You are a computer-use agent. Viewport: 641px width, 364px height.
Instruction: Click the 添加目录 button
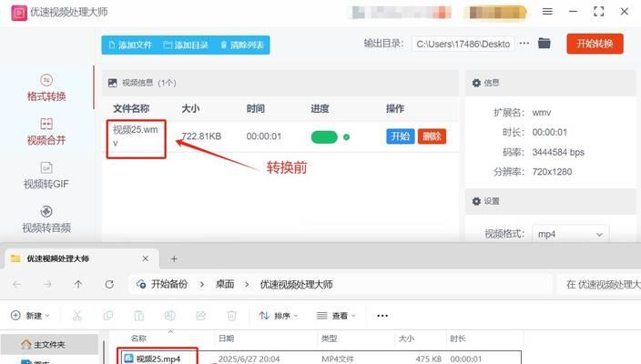coord(186,45)
